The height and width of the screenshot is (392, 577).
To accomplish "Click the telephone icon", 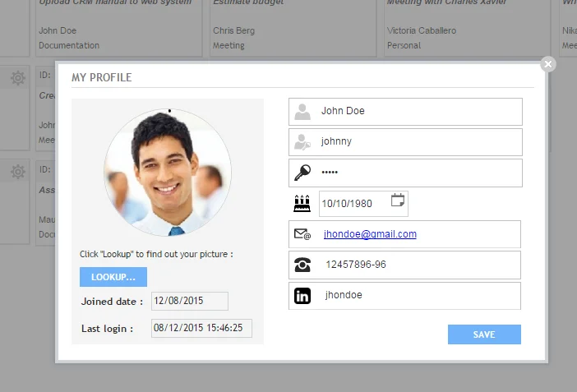I will (302, 265).
